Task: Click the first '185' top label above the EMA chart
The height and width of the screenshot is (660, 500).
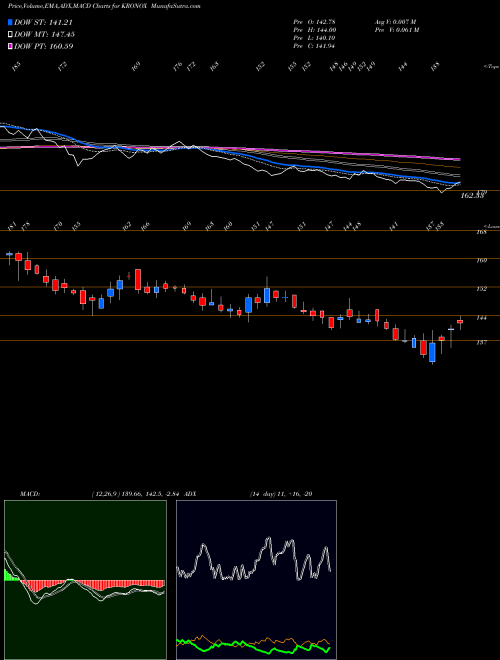Action: coord(17,66)
